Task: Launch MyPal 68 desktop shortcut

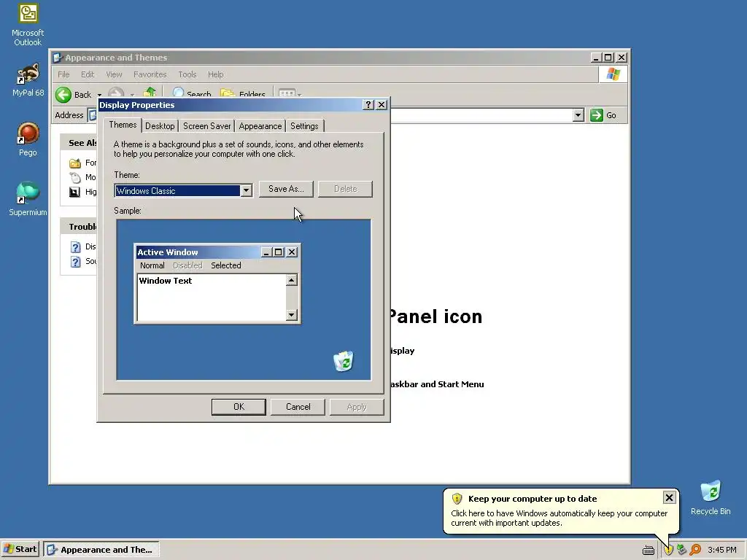Action: click(28, 79)
